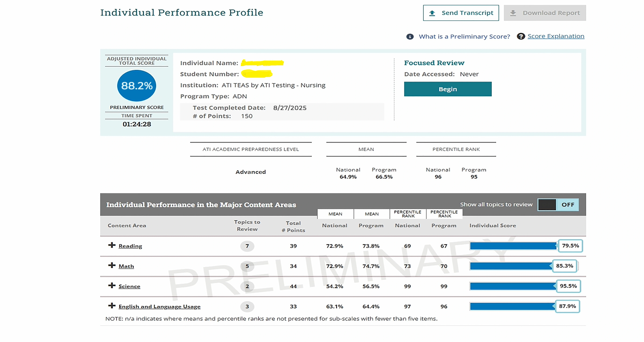Open English and Language Usage link
The image size is (644, 342).
click(159, 307)
